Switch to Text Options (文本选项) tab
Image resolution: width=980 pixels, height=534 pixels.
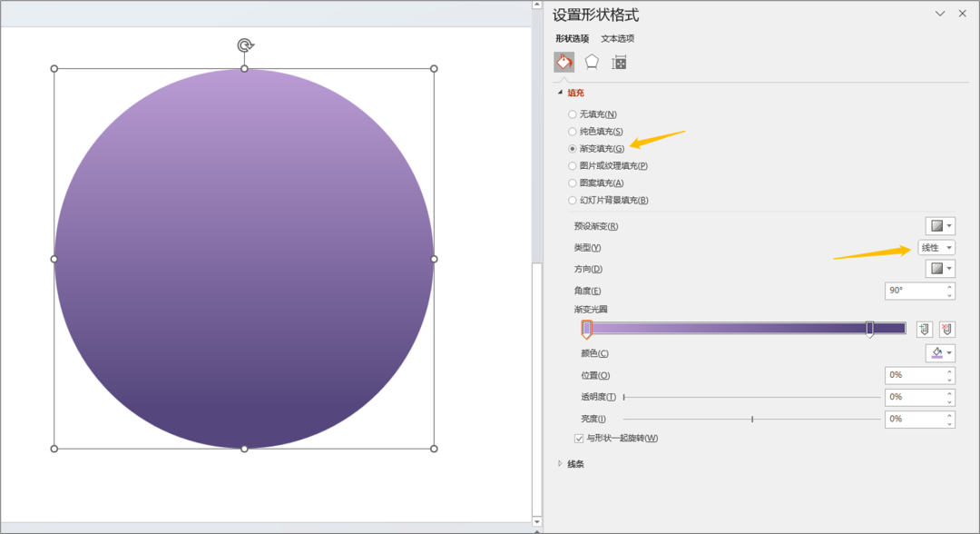click(618, 39)
